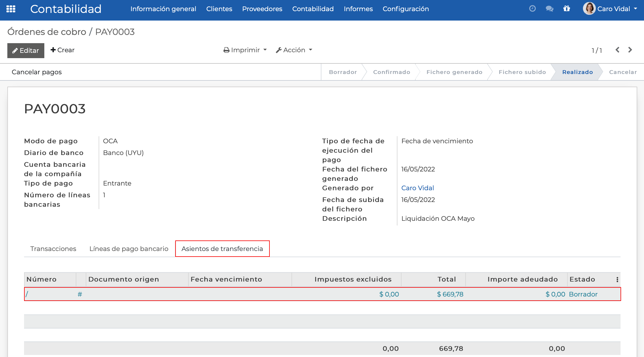The height and width of the screenshot is (357, 644).
Task: Open table column options via three-dot icon
Action: tap(617, 279)
